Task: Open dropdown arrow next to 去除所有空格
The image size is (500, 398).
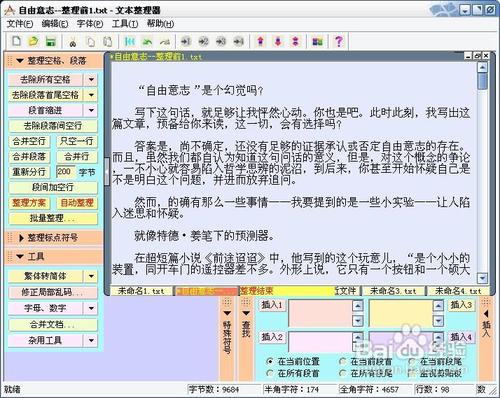Action: point(91,79)
